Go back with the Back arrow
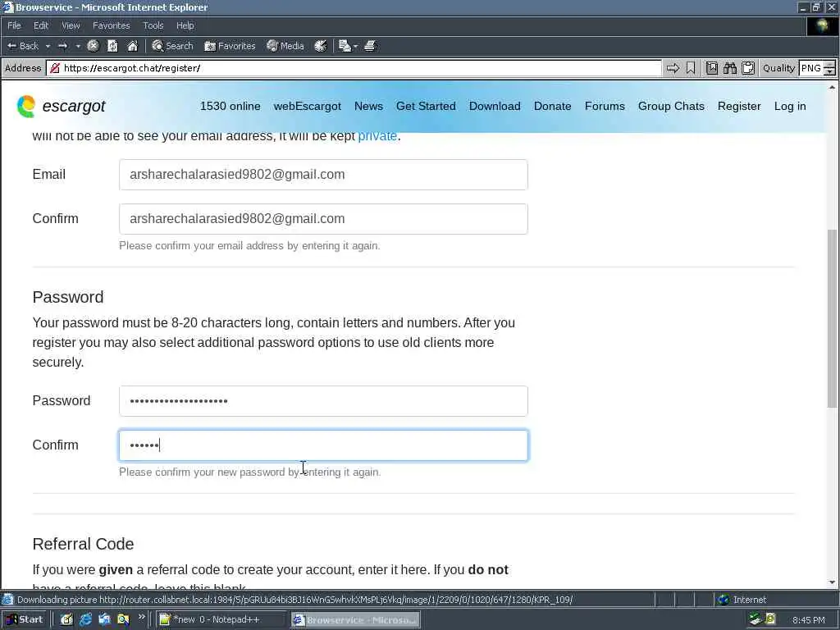The width and height of the screenshot is (840, 630). (22, 46)
